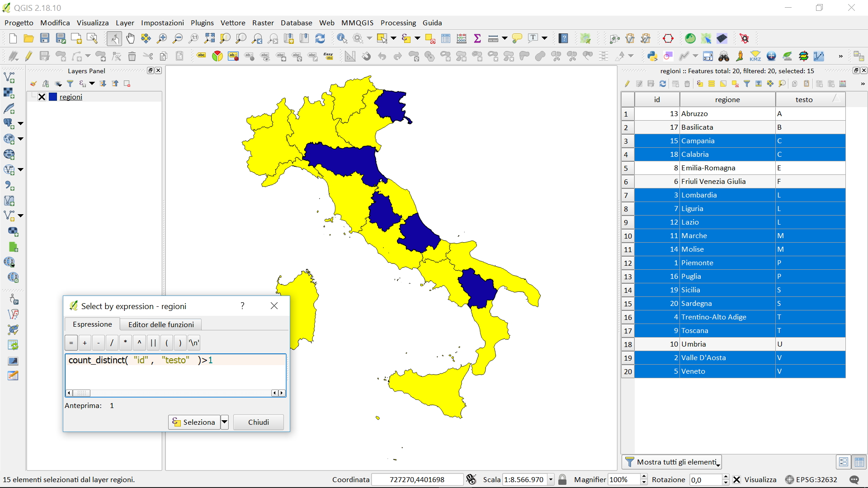
Task: Click the Statistical Summary sigma icon
Action: click(477, 38)
